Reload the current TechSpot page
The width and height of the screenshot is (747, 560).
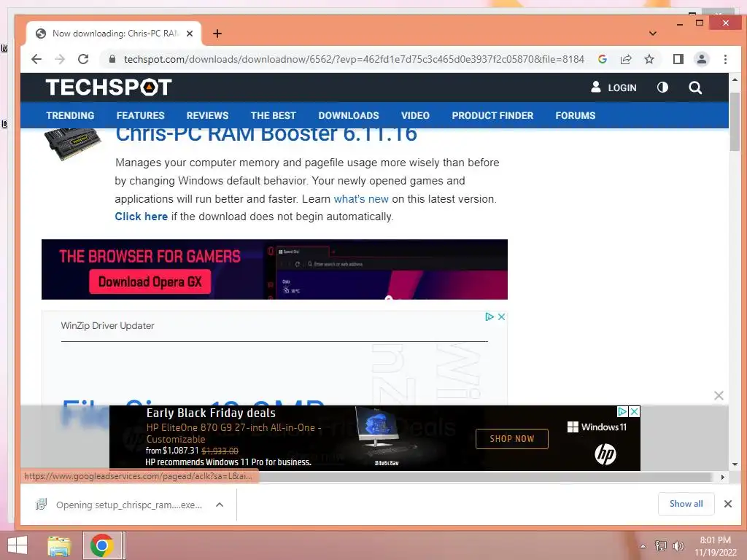83,59
